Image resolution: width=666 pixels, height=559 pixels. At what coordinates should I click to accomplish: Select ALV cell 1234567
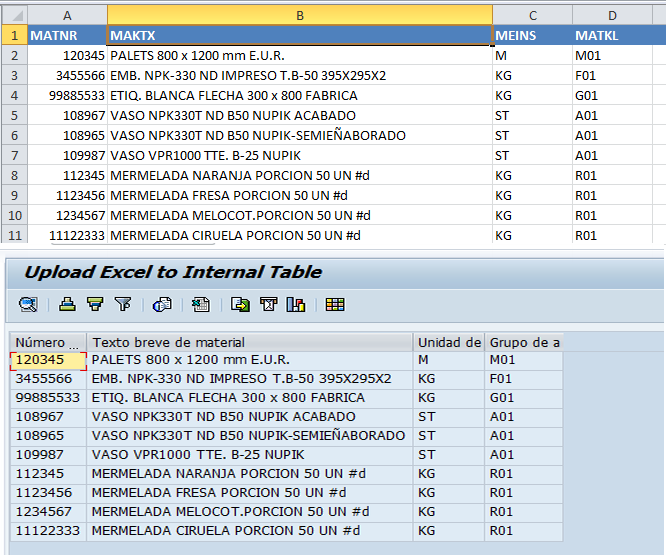[x=48, y=512]
